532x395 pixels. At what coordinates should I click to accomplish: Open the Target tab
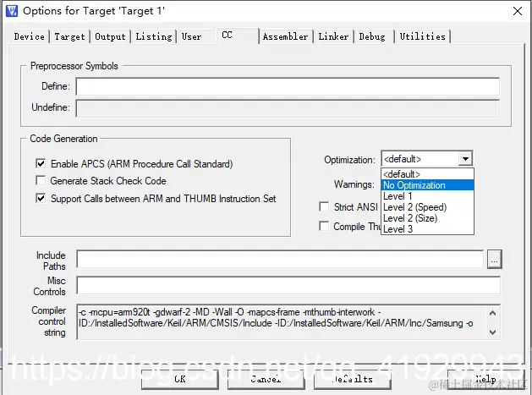click(69, 36)
